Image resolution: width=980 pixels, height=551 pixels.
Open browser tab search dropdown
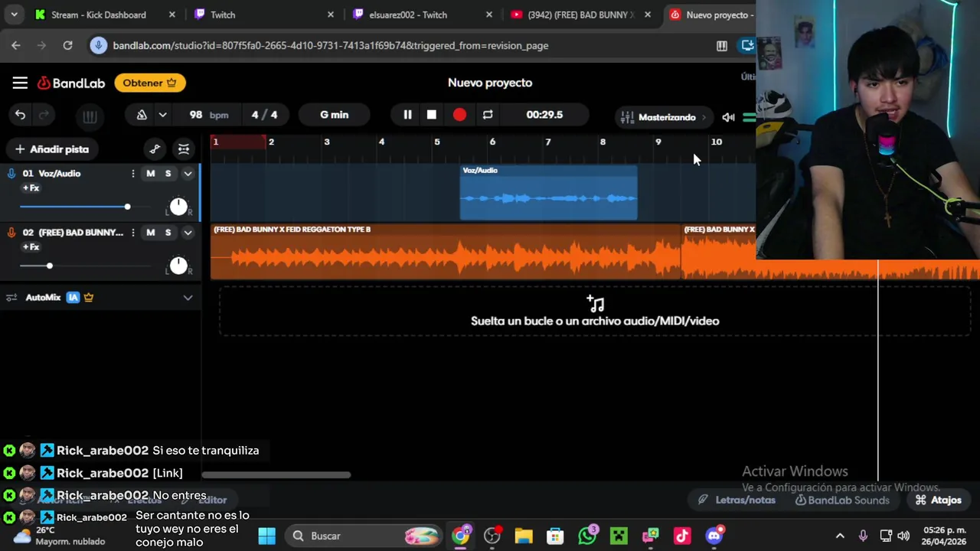pos(14,15)
